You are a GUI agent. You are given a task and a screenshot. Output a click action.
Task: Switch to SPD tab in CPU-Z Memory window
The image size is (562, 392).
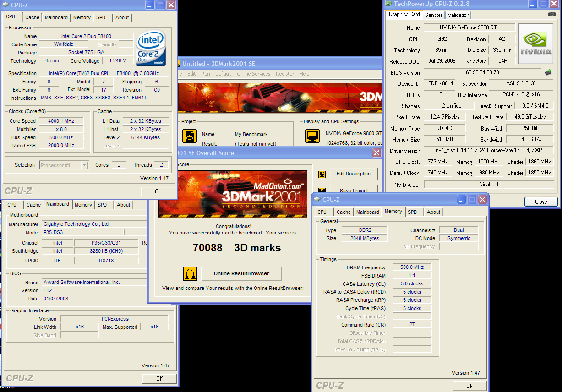click(x=412, y=212)
